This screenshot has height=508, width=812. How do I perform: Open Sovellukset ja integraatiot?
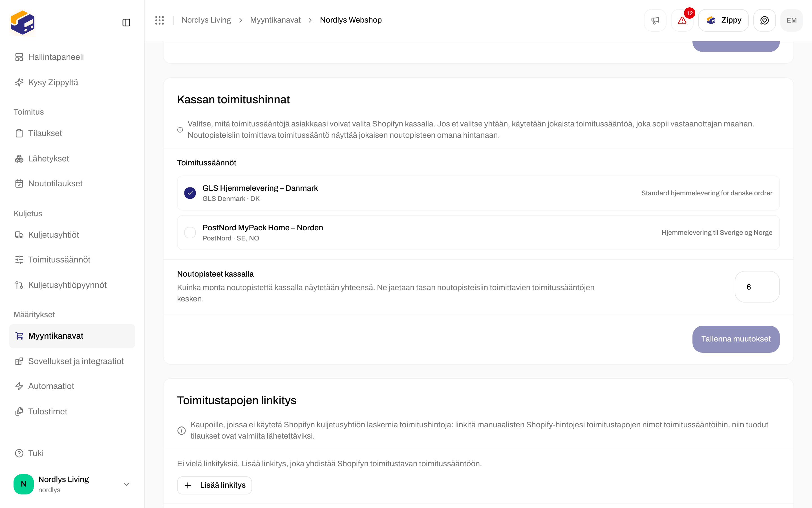[x=72, y=361]
